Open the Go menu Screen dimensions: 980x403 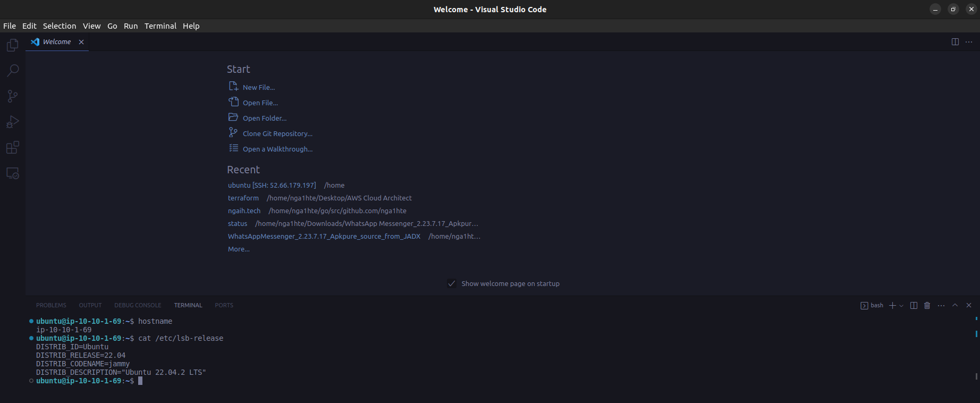112,26
